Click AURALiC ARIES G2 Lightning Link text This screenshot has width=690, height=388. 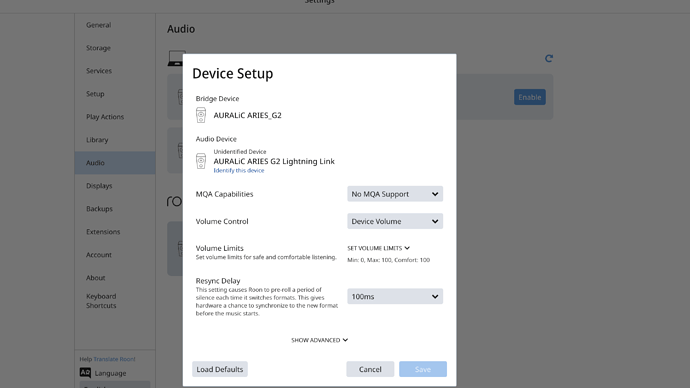(274, 161)
